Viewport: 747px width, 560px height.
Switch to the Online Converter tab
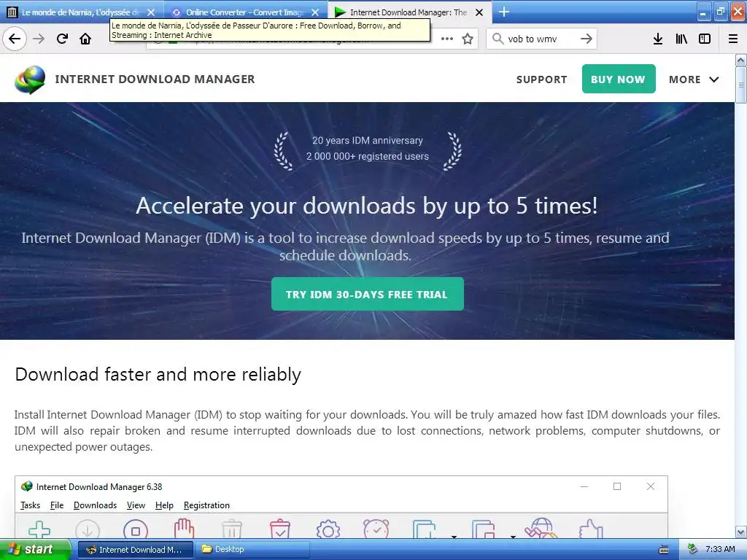tap(245, 12)
